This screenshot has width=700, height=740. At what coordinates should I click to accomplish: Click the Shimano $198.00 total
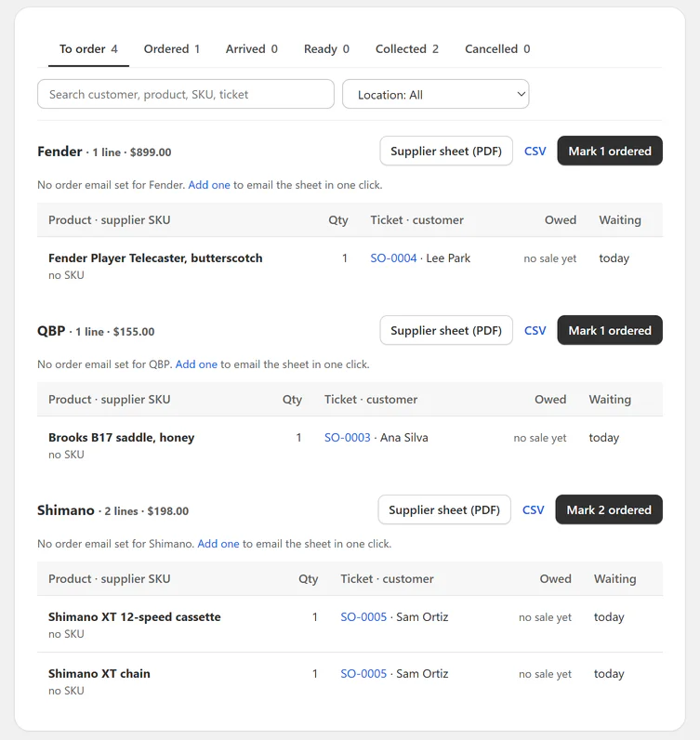pyautogui.click(x=168, y=511)
